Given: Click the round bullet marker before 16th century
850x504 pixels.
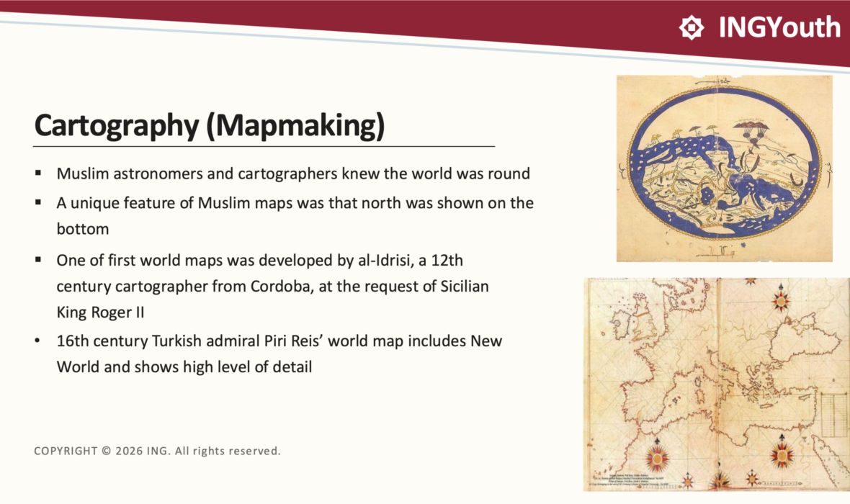Looking at the screenshot, I should click(x=37, y=341).
